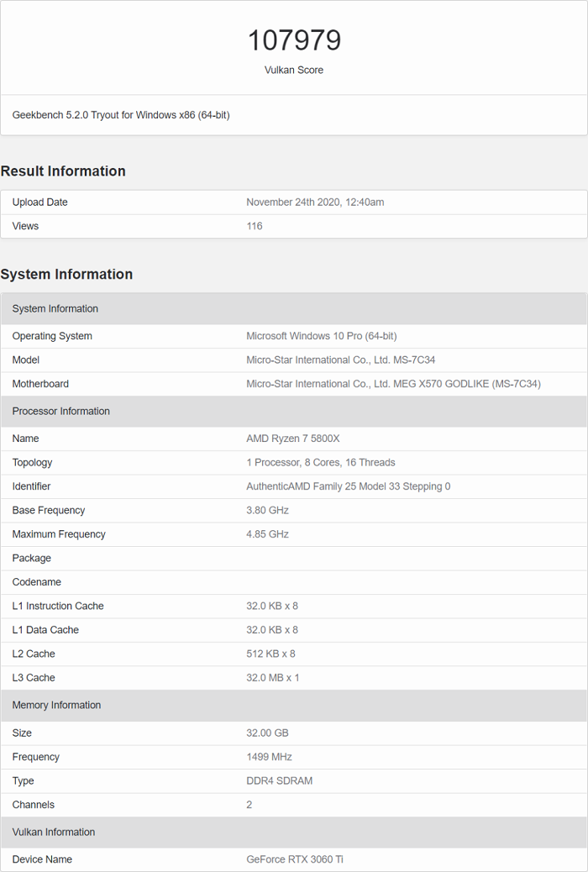The height and width of the screenshot is (872, 588).
Task: Click the memory Type value DDR4 SDRAM
Action: pos(279,781)
